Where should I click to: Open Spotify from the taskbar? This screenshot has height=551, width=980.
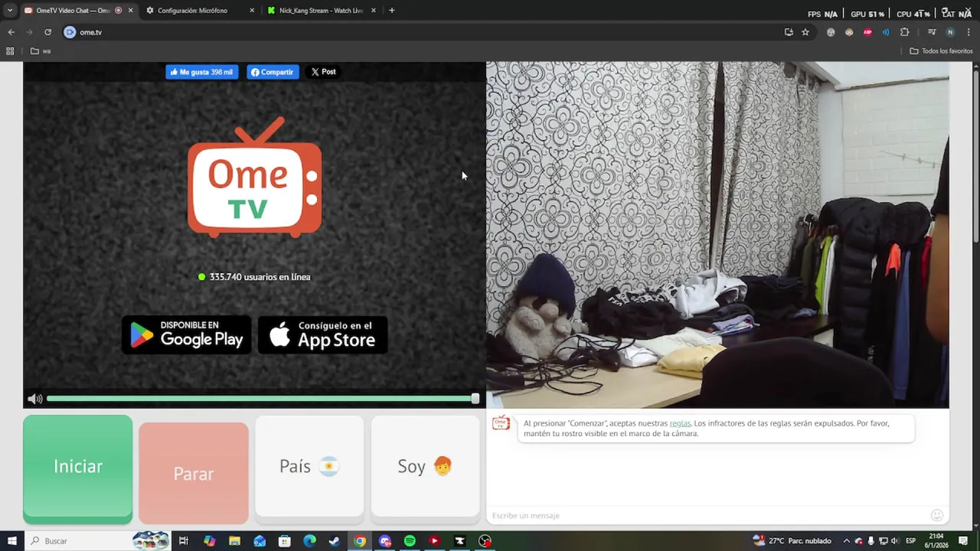[410, 541]
